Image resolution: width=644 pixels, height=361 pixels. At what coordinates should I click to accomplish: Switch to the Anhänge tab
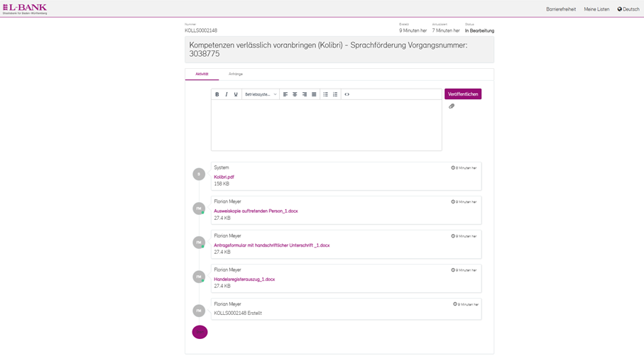(236, 74)
